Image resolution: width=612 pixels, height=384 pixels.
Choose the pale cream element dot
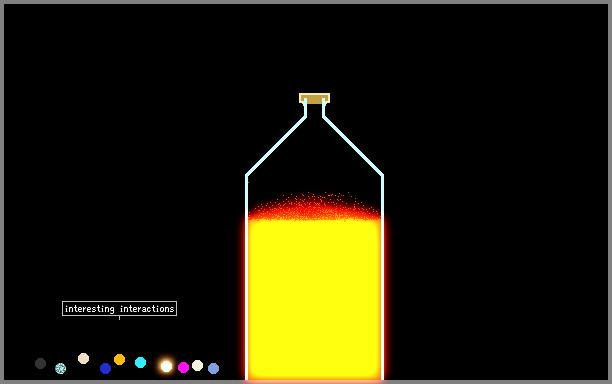(197, 365)
